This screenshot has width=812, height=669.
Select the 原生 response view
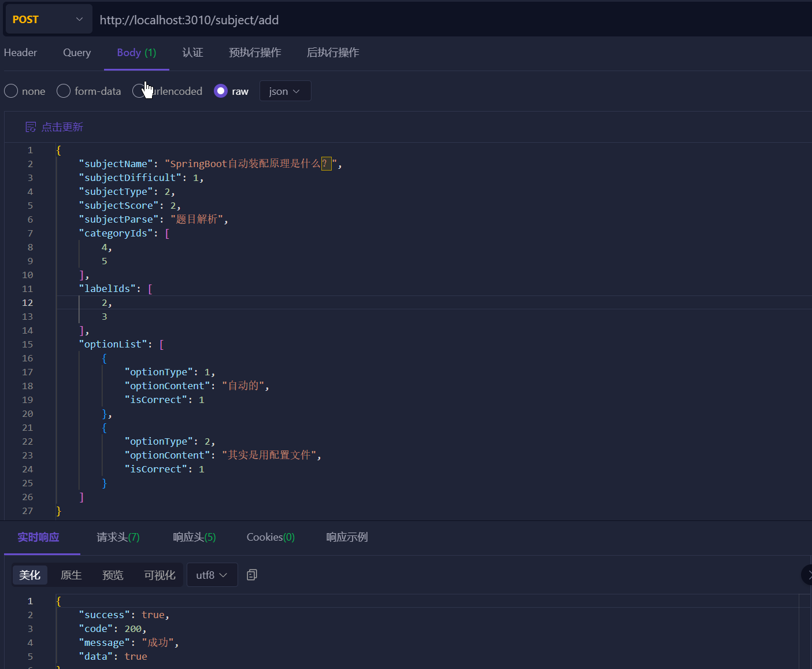tap(71, 575)
